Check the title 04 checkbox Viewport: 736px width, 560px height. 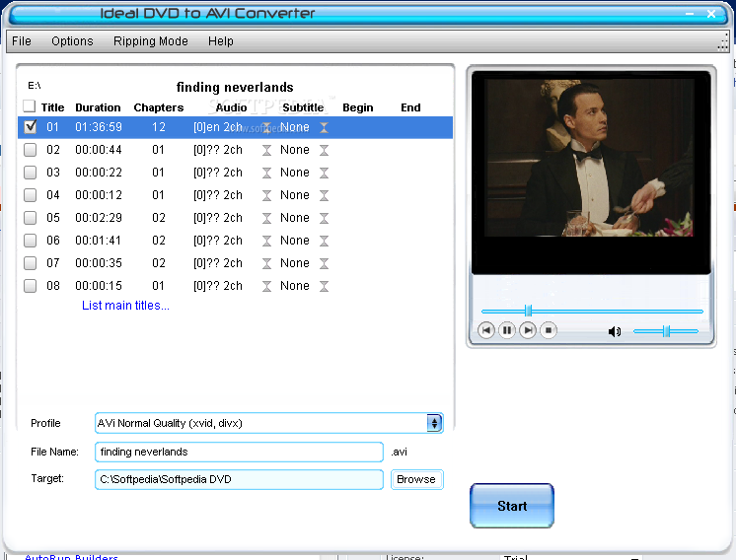tap(30, 194)
